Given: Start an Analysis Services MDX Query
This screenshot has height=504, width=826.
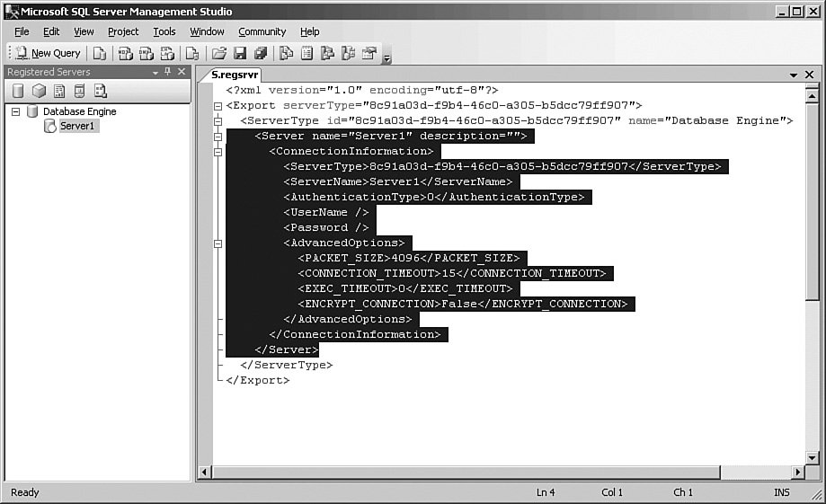Looking at the screenshot, I should 125,53.
